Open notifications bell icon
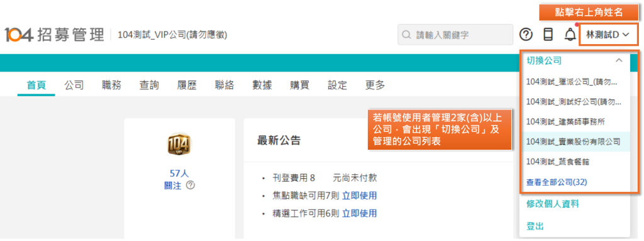Image resolution: width=644 pixels, height=241 pixels. [570, 35]
